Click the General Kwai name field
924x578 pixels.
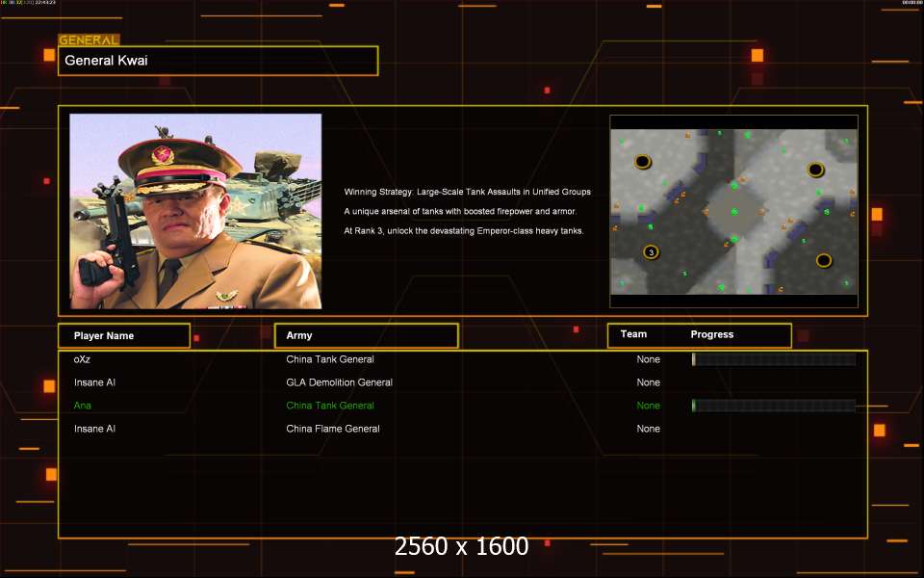pyautogui.click(x=218, y=61)
